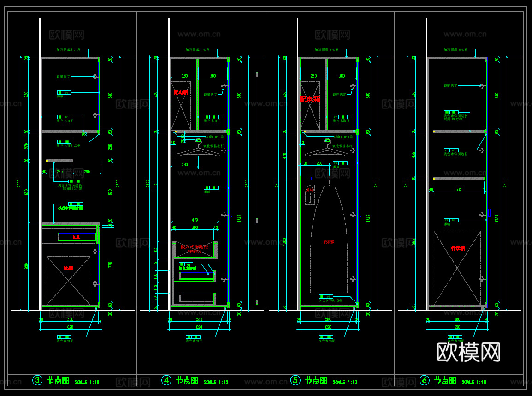Click the '1115' vertical dimension in detail 4

[155, 187]
